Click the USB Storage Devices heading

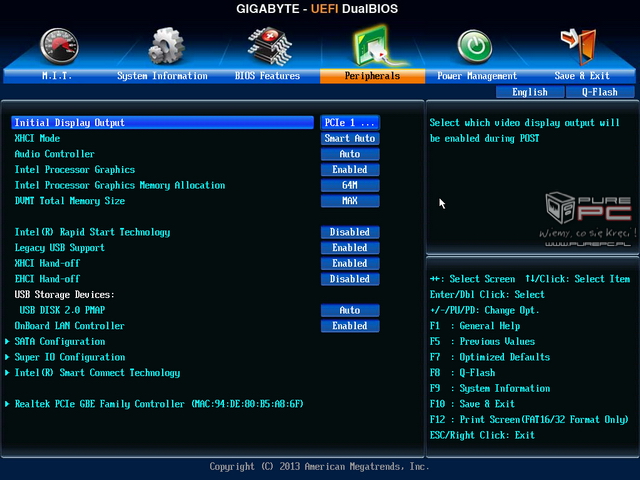64,295
